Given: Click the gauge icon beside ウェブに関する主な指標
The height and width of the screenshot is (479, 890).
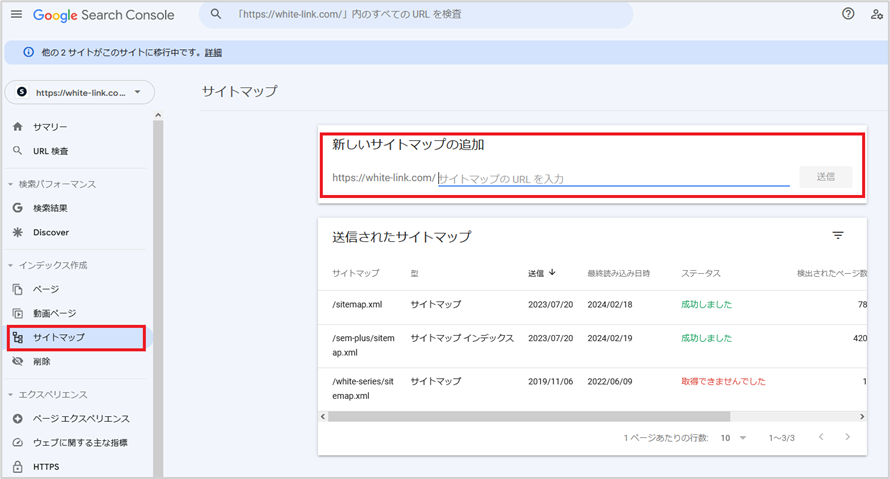Looking at the screenshot, I should point(18,443).
